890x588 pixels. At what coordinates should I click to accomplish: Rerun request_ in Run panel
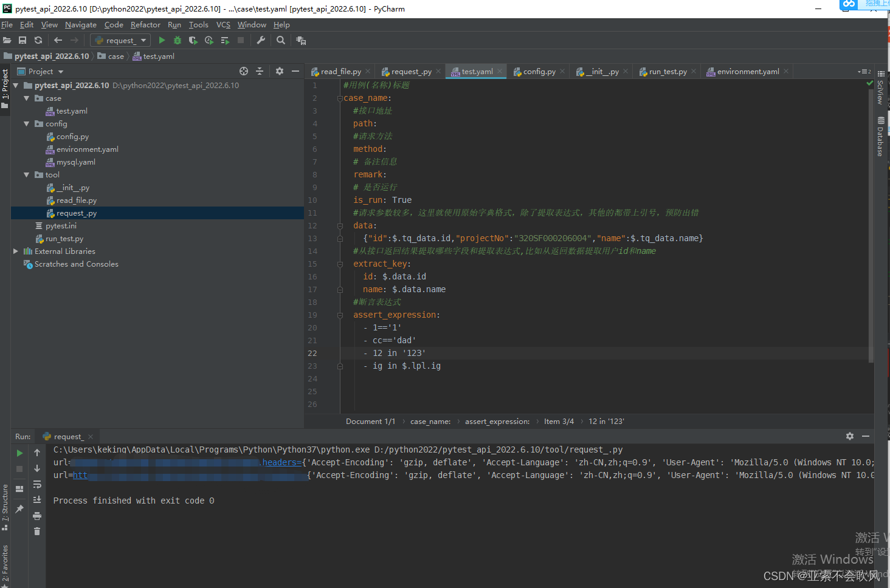click(19, 453)
